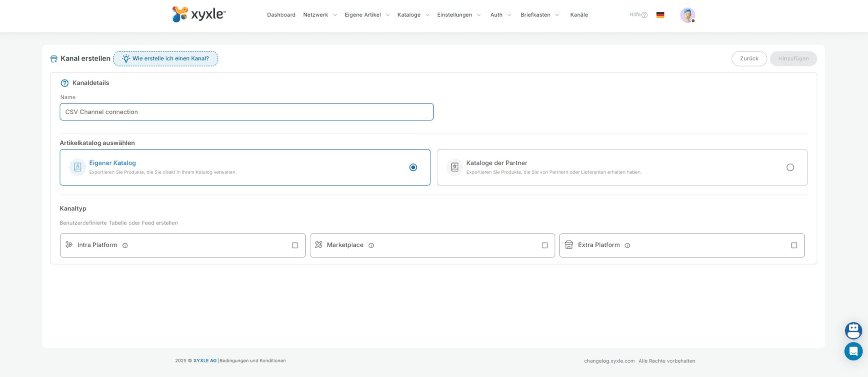Open the Einstellungen menu
868x377 pixels.
[454, 15]
